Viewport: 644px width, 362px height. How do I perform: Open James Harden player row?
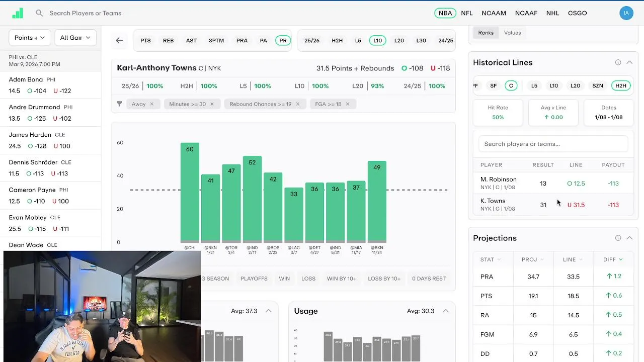50,140
